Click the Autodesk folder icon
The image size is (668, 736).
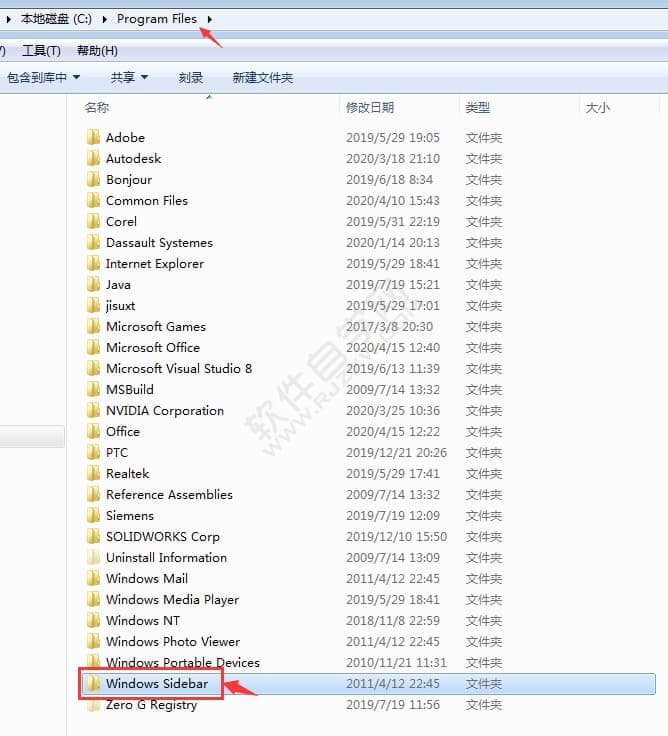click(x=93, y=158)
